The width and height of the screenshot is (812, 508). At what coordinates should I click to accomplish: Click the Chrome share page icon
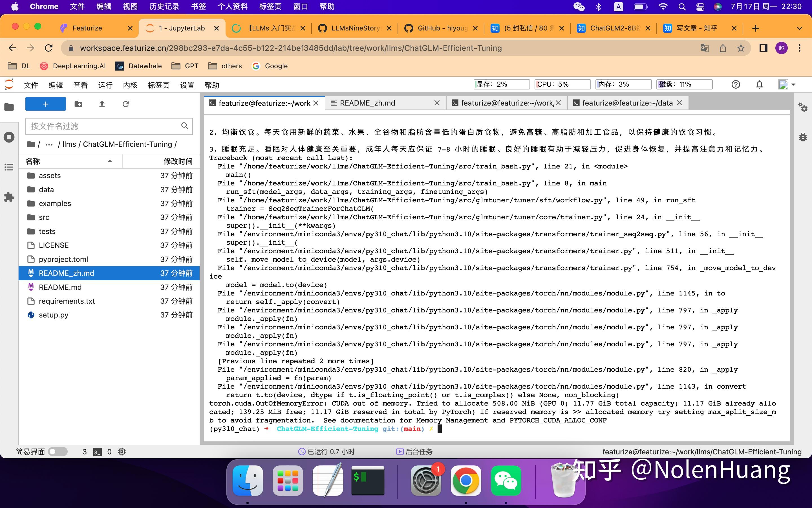(723, 48)
